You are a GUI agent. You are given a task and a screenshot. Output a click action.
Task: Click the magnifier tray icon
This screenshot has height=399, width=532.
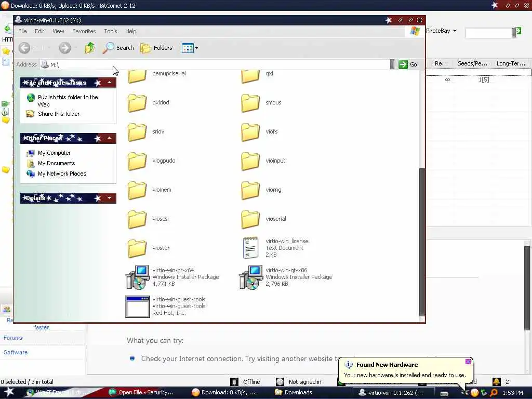(x=494, y=393)
